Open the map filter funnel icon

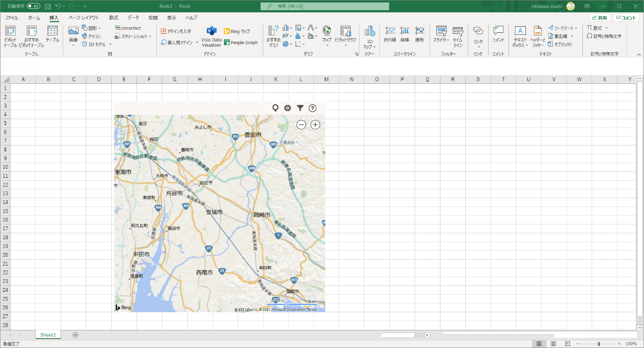300,108
